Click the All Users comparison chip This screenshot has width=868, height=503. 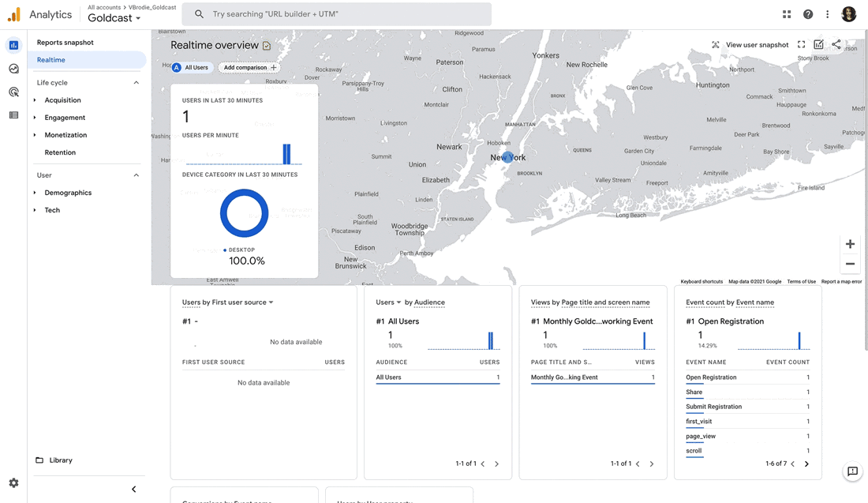pyautogui.click(x=192, y=68)
